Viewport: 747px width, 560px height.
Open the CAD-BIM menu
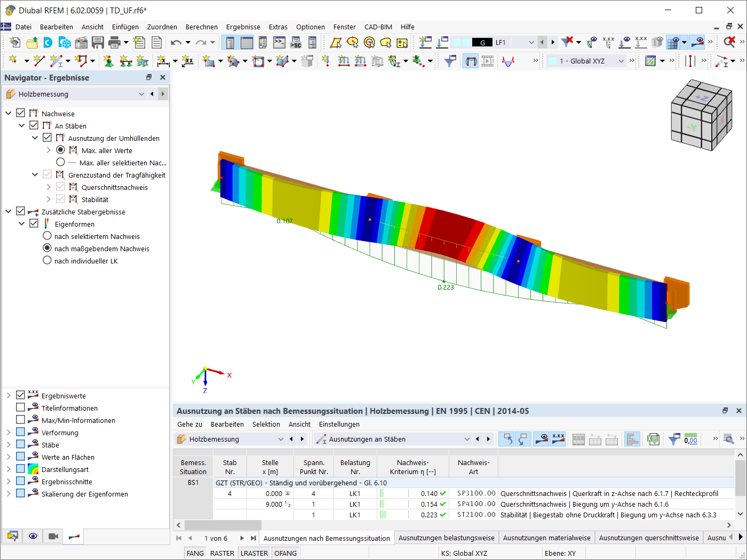point(378,27)
